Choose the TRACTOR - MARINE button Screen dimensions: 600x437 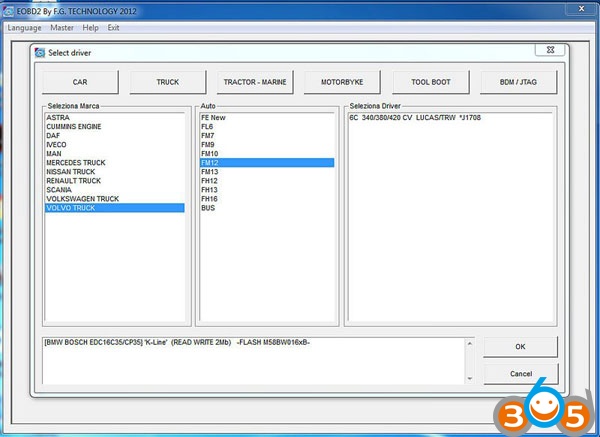point(255,82)
